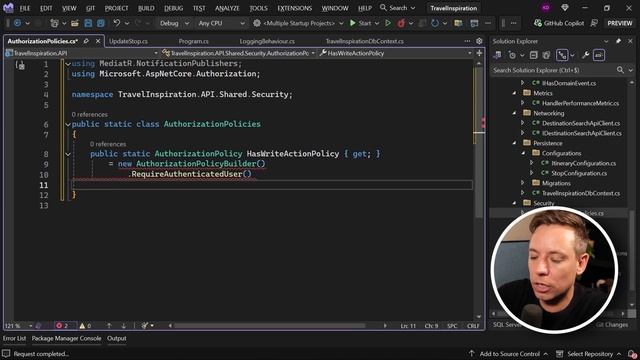This screenshot has width=640, height=360.
Task: Click the green Start button
Action: point(360,23)
